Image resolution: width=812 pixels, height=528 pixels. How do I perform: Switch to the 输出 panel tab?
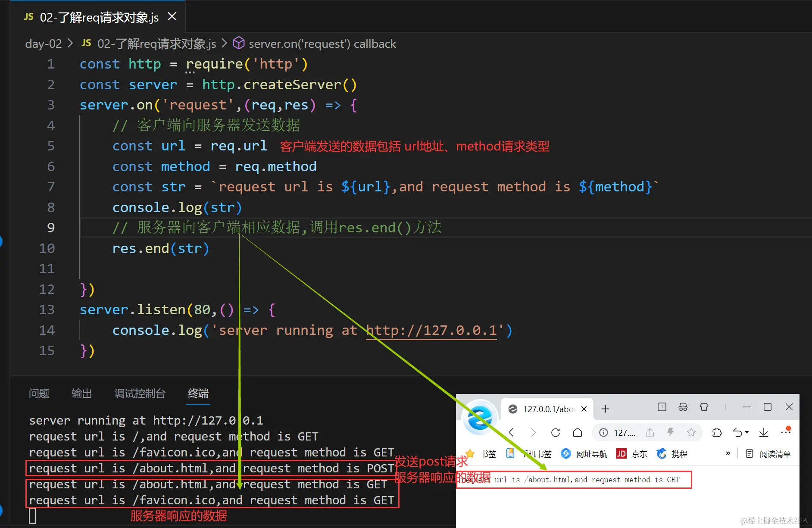(x=81, y=393)
